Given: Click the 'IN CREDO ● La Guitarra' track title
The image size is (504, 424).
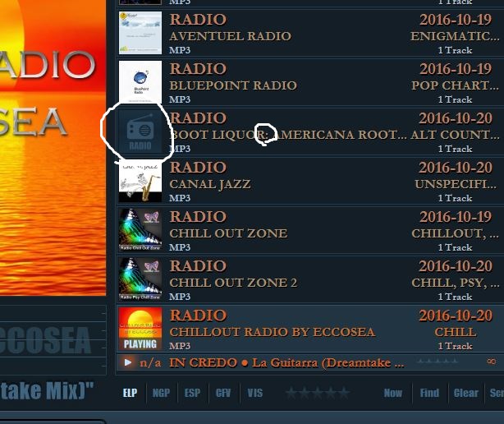Looking at the screenshot, I should click(x=286, y=362).
